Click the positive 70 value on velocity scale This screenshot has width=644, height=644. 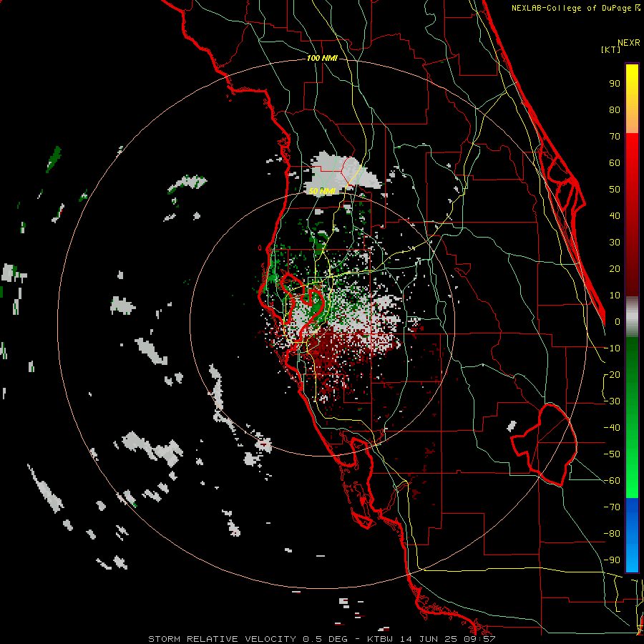click(615, 137)
